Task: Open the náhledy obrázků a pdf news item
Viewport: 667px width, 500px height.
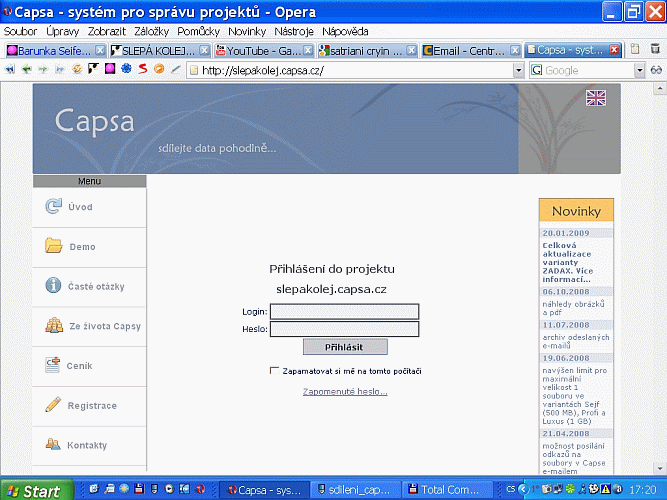Action: coord(573,308)
